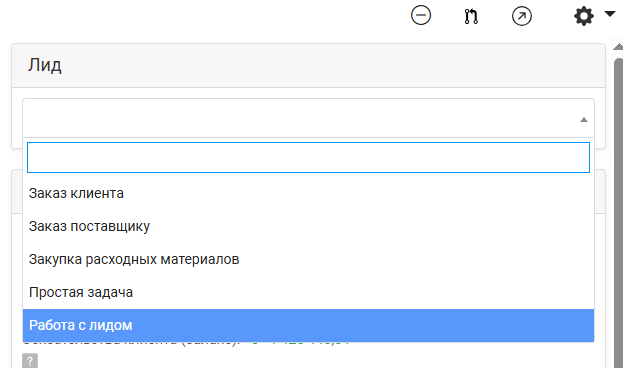This screenshot has height=368, width=623.
Task: Click the black label text under dropdown list
Action: pos(132,344)
